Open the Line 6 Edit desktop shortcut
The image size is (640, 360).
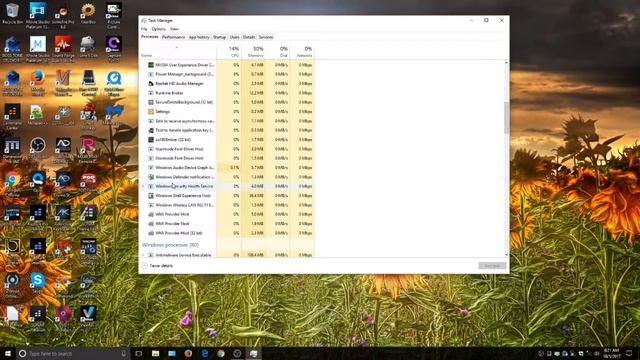[88, 46]
